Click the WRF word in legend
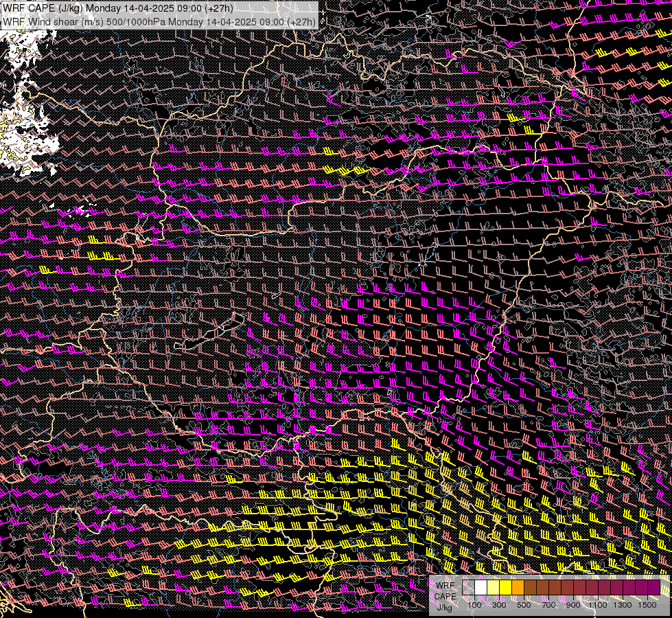Screen dimensions: 672x618 tap(445, 586)
